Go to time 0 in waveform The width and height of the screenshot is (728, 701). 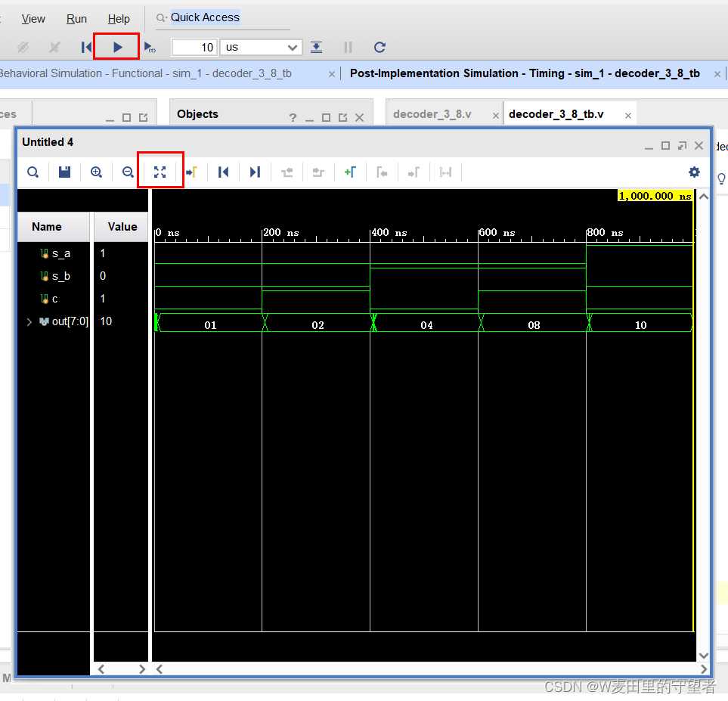pos(223,172)
